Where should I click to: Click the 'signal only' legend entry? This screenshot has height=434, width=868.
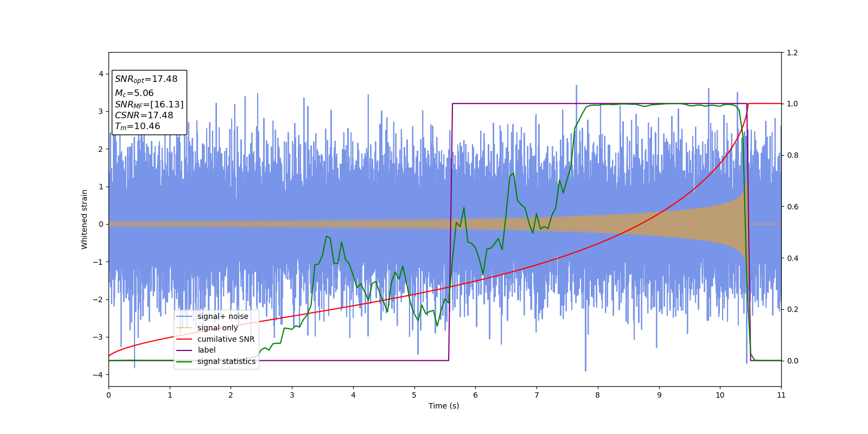(x=207, y=328)
